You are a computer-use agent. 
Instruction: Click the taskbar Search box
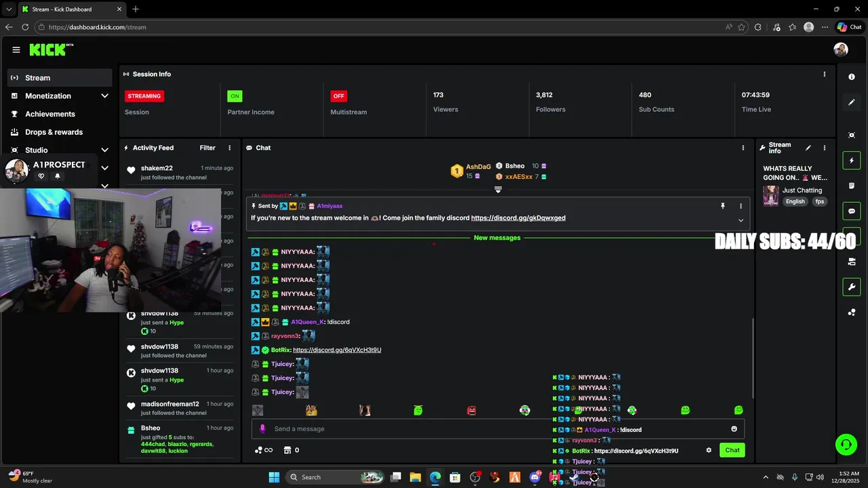pos(336,477)
